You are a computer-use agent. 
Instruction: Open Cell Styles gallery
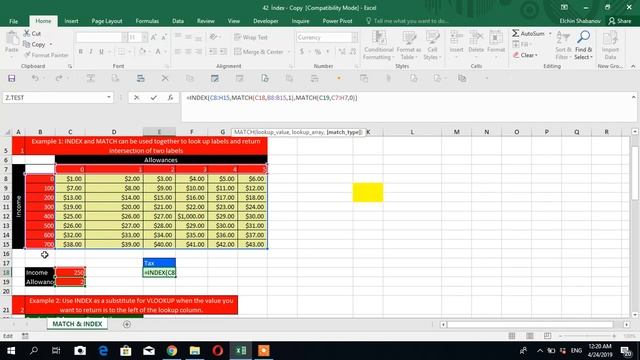click(x=432, y=45)
